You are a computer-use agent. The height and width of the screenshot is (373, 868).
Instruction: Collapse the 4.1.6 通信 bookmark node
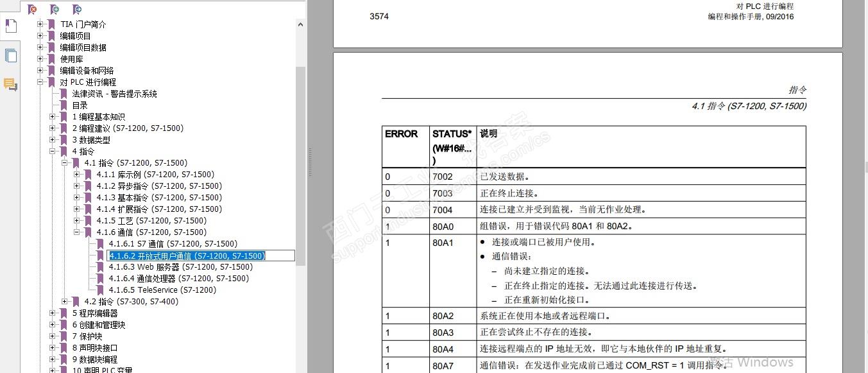77,232
